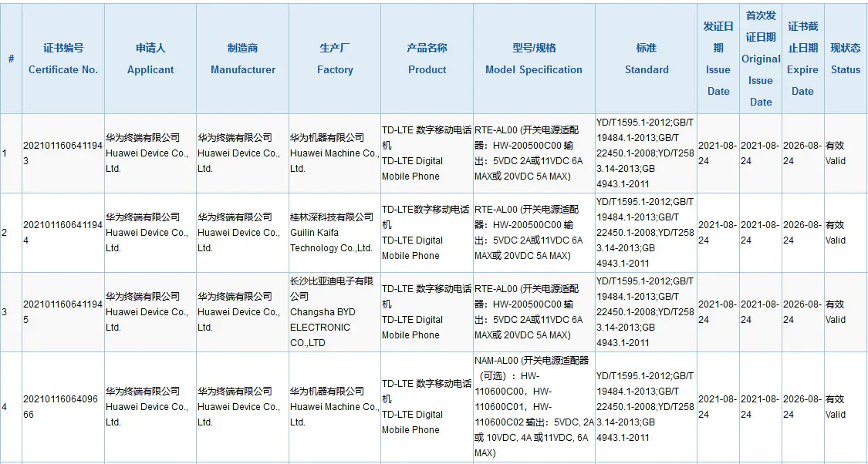Select certificate number 2021011606411943
This screenshot has width=868, height=464.
[63, 153]
